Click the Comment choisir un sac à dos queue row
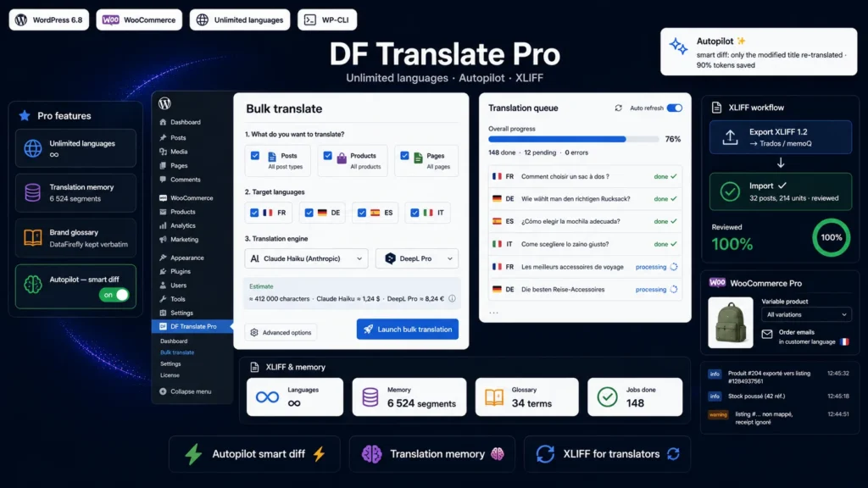This screenshot has height=488, width=868. pyautogui.click(x=585, y=176)
